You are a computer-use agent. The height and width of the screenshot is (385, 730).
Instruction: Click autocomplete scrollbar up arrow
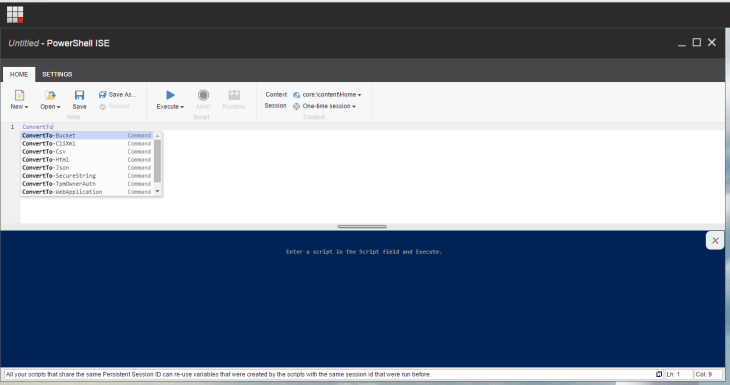coord(157,135)
